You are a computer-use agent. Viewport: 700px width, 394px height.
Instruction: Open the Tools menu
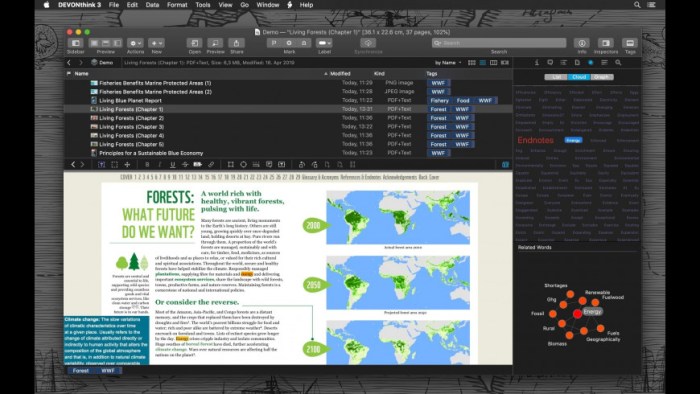[203, 5]
